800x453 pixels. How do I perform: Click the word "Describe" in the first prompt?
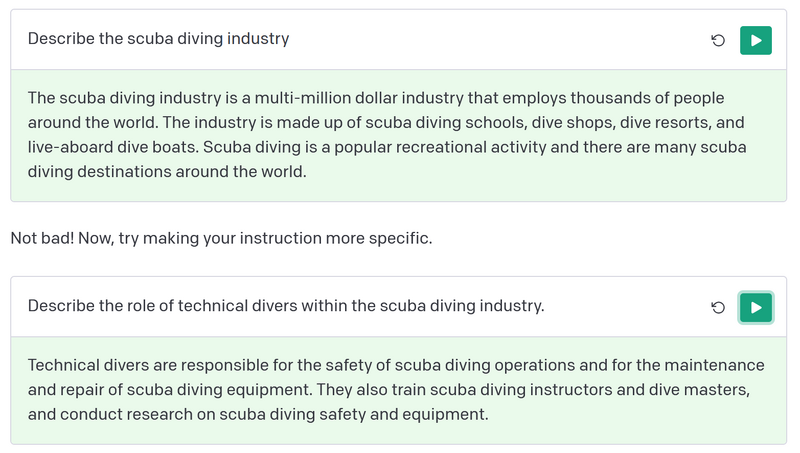[x=60, y=39]
